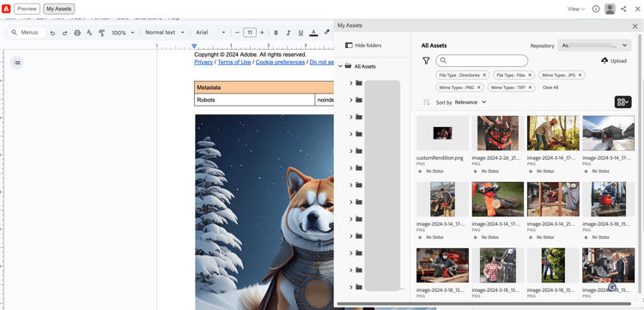This screenshot has height=310, width=644.
Task: Select orange chainsaw cutting log thumbnail
Action: (x=498, y=199)
